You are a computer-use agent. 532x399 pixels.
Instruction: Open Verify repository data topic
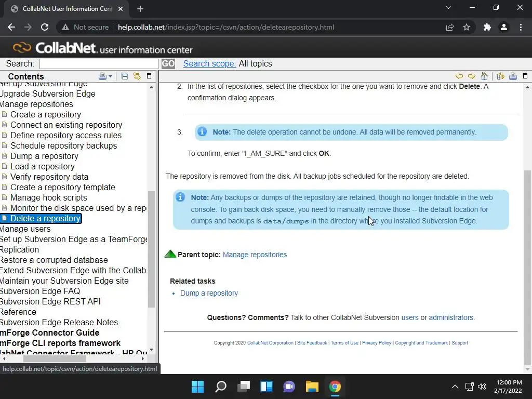point(49,177)
